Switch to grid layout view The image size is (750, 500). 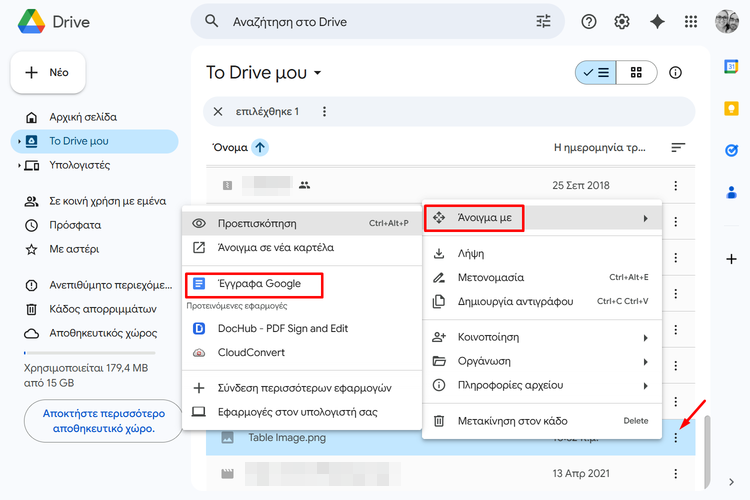637,73
